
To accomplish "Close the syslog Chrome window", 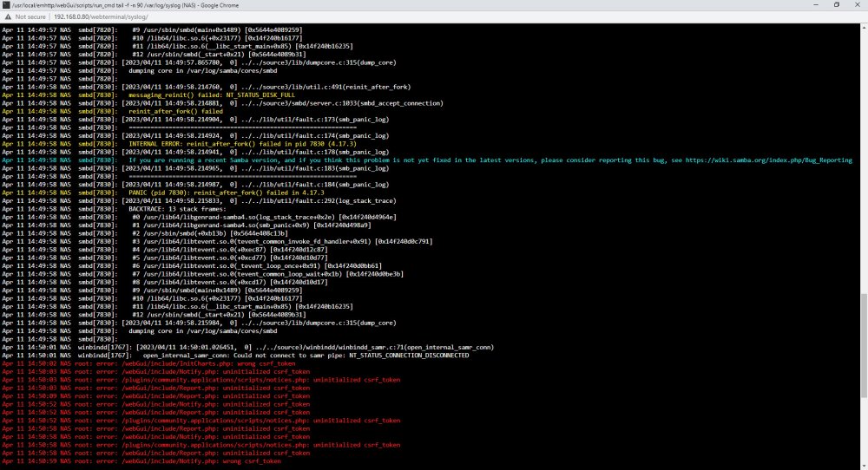I will point(858,5).
